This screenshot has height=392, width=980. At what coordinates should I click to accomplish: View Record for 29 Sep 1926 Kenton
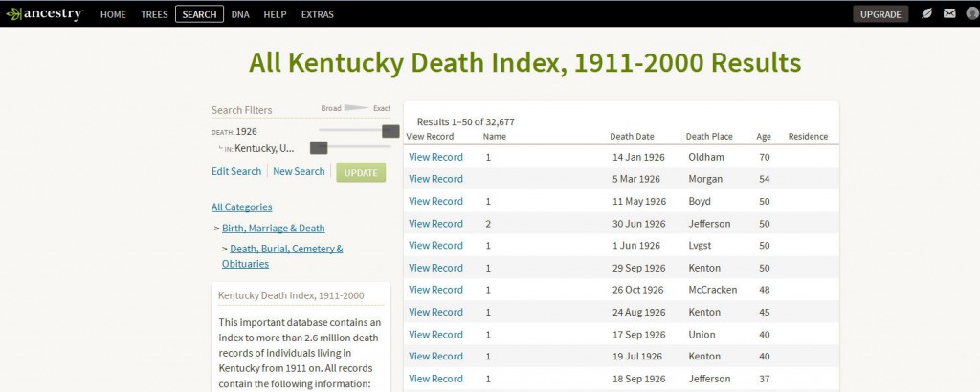coord(435,268)
